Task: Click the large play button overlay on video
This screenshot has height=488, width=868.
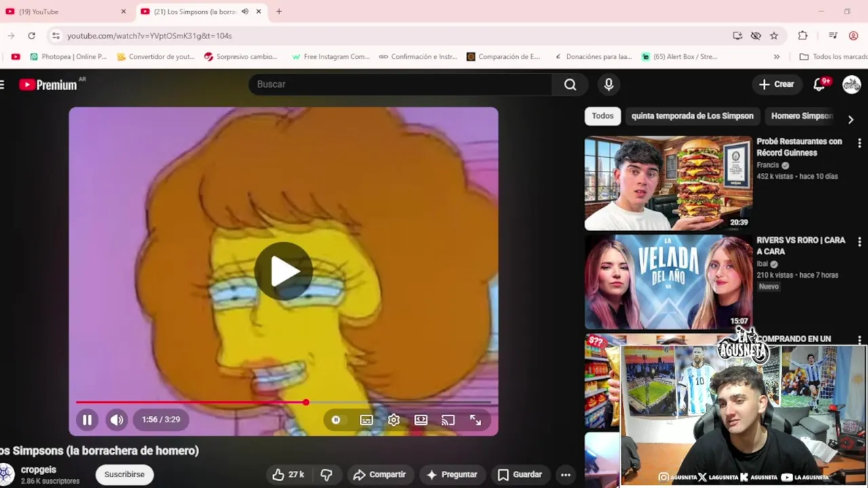Action: [x=283, y=270]
